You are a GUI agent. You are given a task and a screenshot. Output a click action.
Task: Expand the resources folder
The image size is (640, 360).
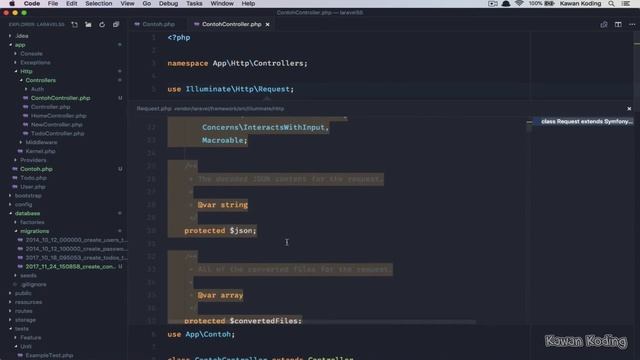pyautogui.click(x=28, y=302)
